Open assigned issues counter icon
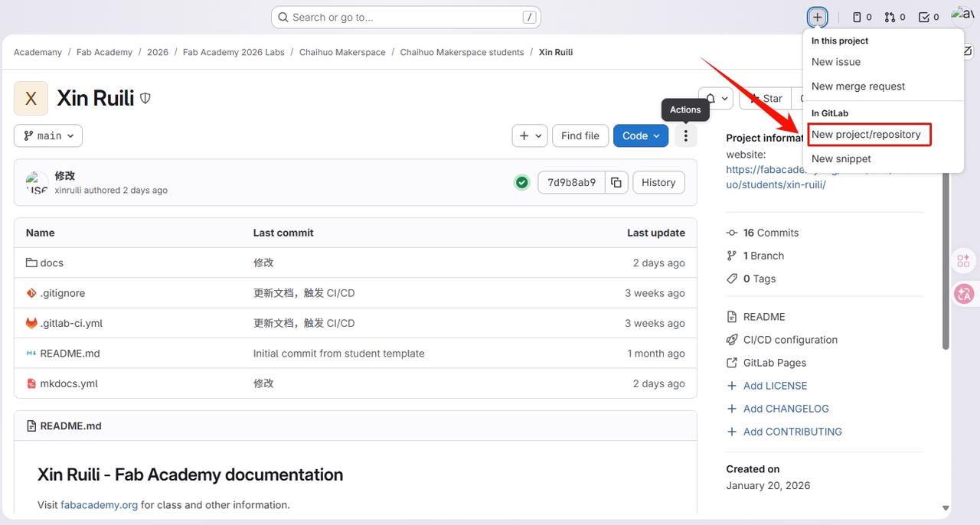The image size is (980, 525). [862, 17]
